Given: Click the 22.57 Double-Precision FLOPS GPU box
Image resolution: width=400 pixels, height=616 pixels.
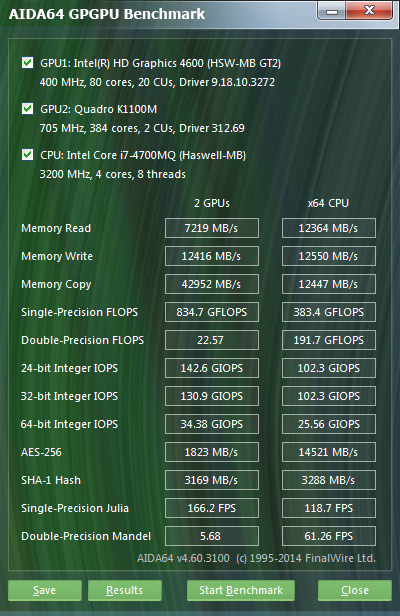Looking at the screenshot, I should pyautogui.click(x=212, y=340).
